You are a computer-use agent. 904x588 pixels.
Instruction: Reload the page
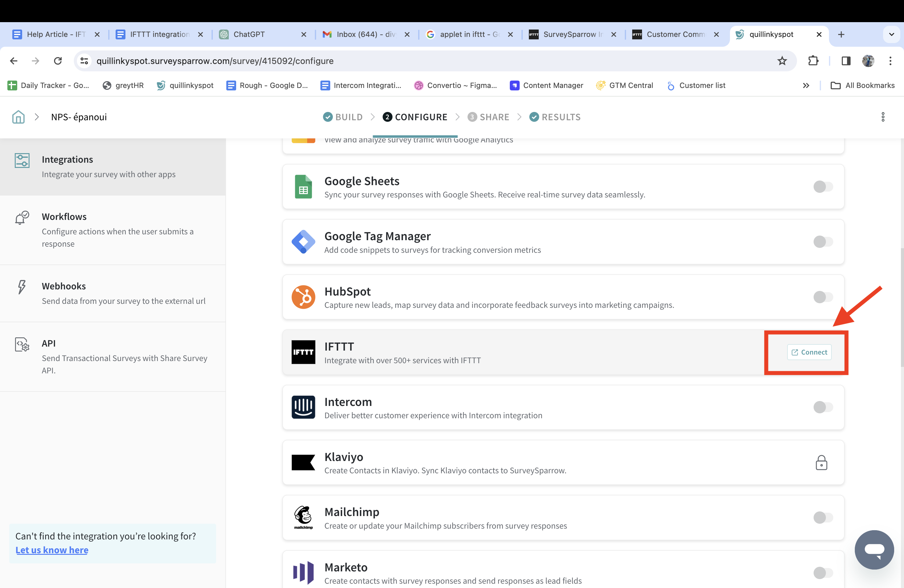pos(58,61)
